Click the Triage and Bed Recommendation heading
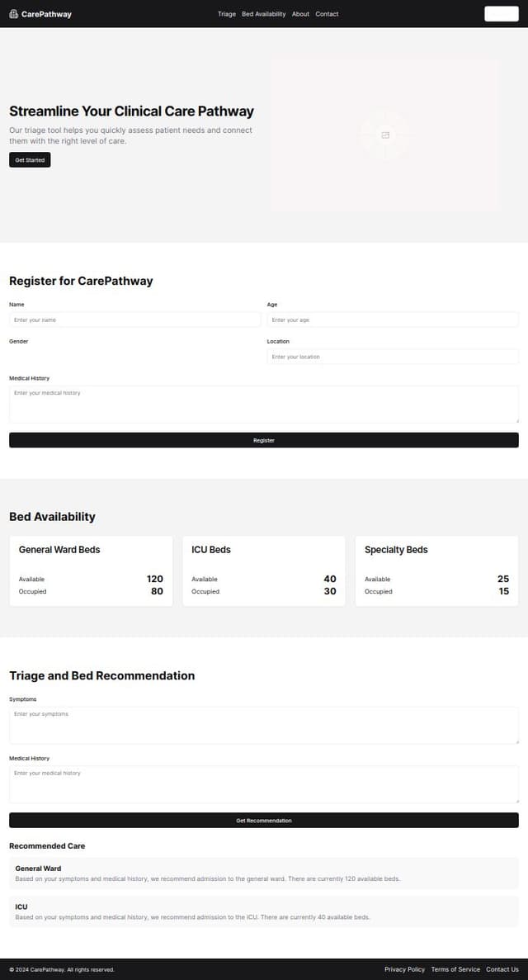528x980 pixels. (101, 675)
